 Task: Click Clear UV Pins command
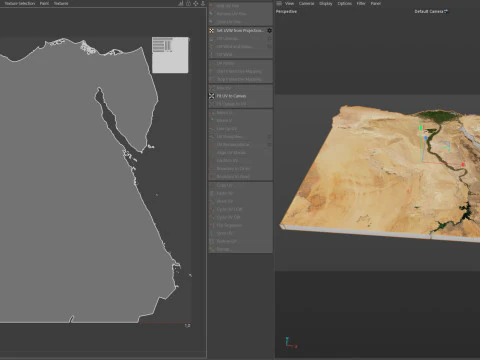coord(228,22)
